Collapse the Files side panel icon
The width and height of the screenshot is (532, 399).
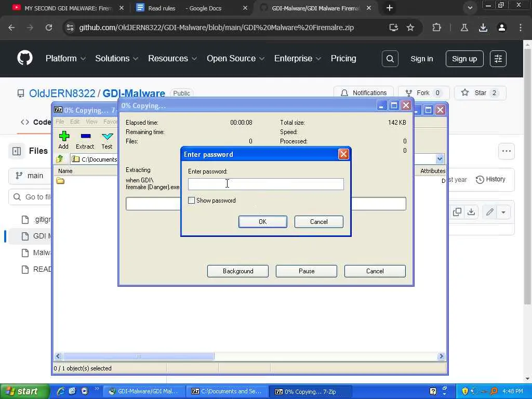coord(17,151)
